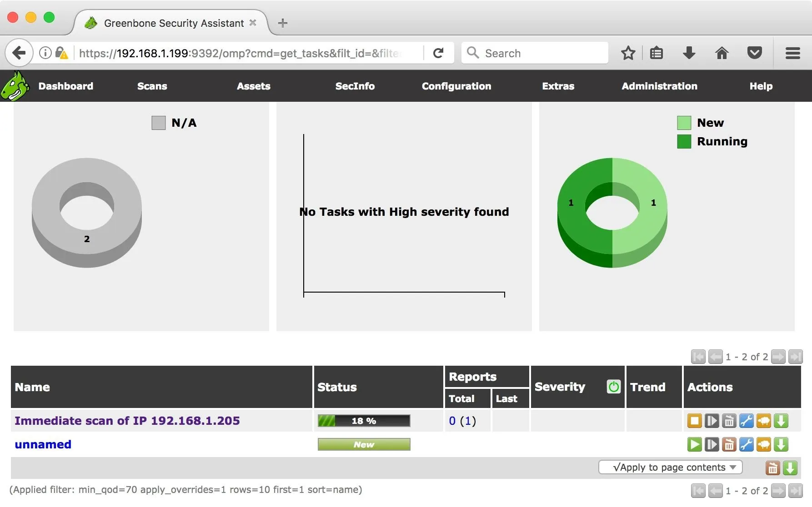Sort tasks by Status column header
Image resolution: width=812 pixels, height=507 pixels.
click(337, 387)
